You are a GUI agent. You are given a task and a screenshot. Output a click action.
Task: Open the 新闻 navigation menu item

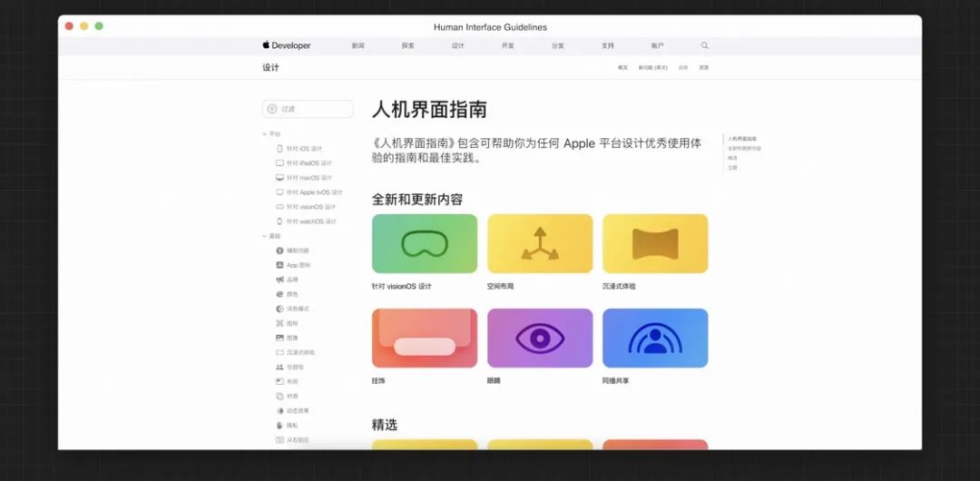[x=358, y=45]
